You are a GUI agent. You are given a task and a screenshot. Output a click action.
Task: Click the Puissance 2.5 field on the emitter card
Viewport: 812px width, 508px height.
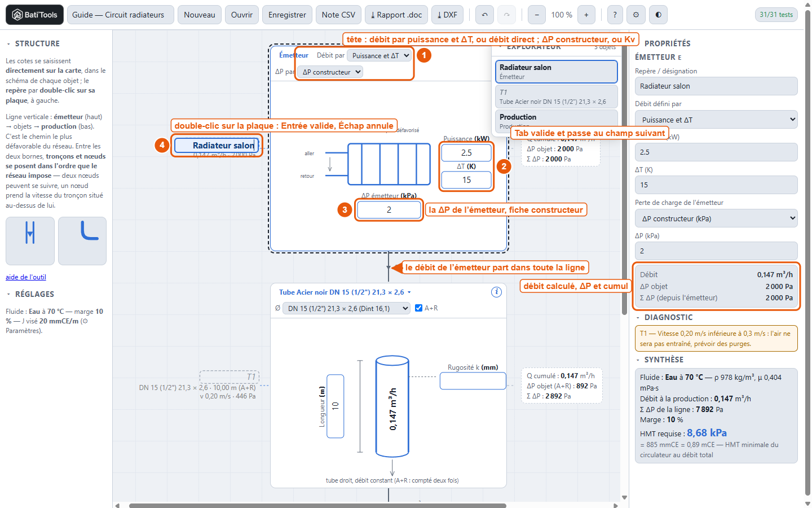pos(466,153)
